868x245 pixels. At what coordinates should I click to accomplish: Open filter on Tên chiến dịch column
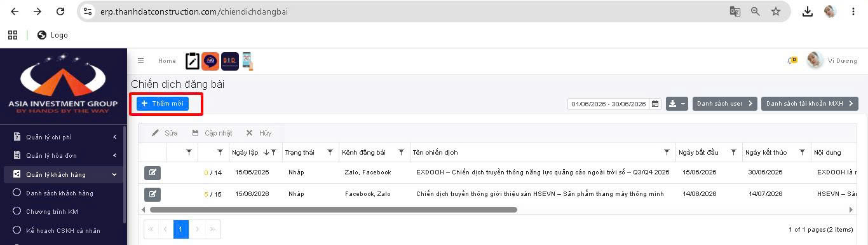(x=667, y=153)
